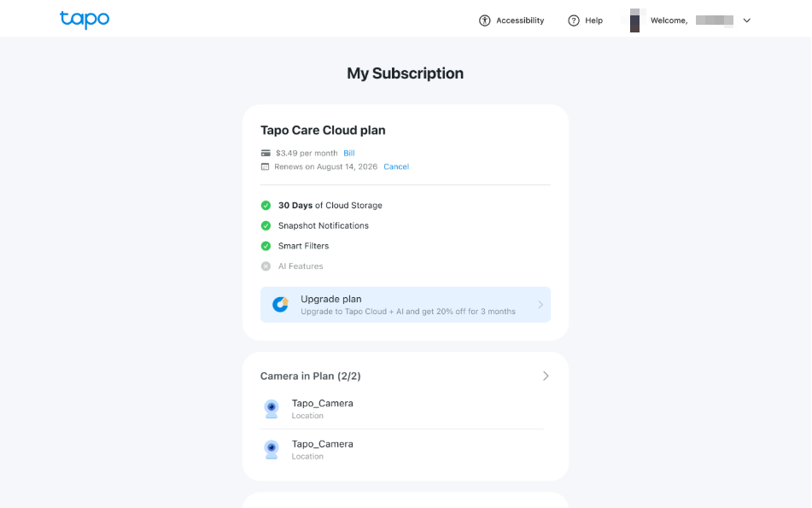The height and width of the screenshot is (508, 812).
Task: Click the AI Features label
Action: click(301, 266)
